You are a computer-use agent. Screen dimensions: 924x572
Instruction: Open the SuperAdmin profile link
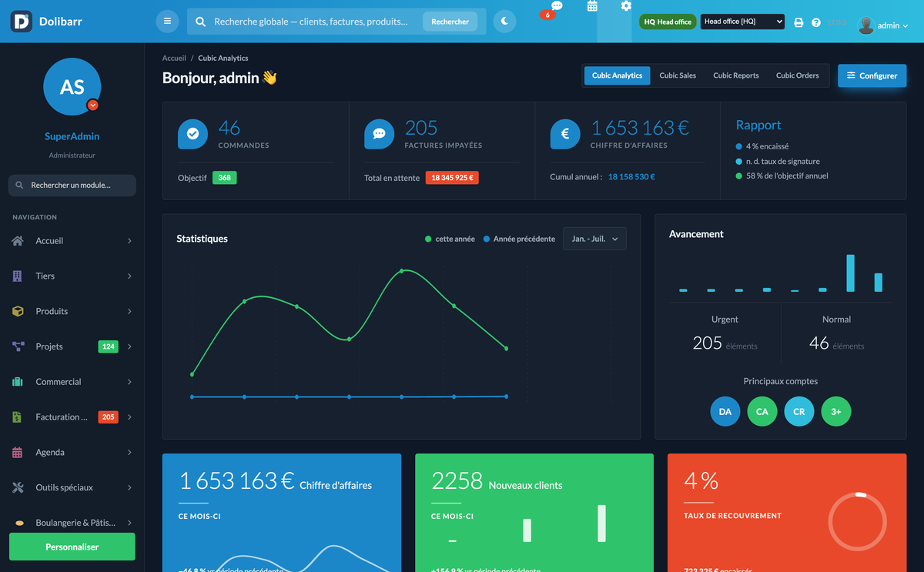72,136
